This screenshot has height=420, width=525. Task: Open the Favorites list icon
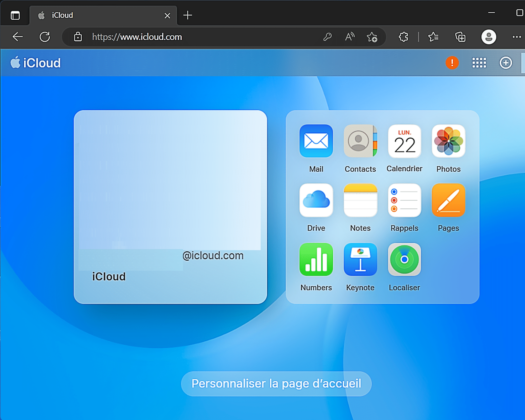[433, 37]
